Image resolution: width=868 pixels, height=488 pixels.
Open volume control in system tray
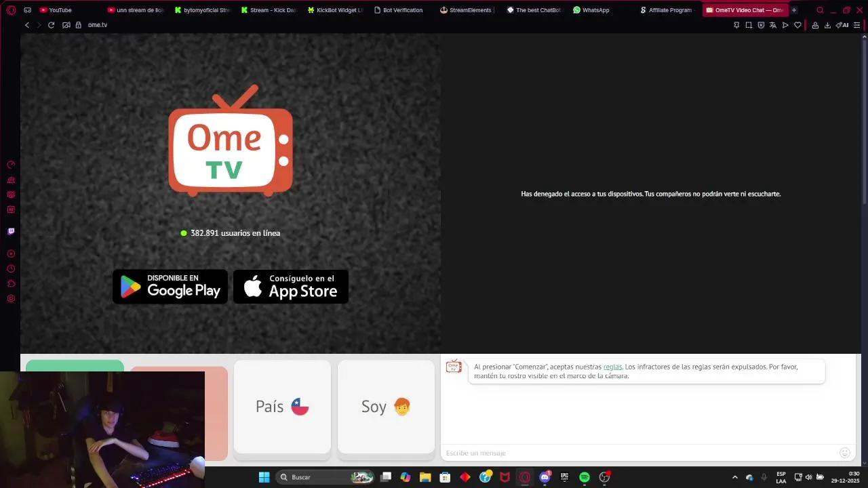click(808, 477)
